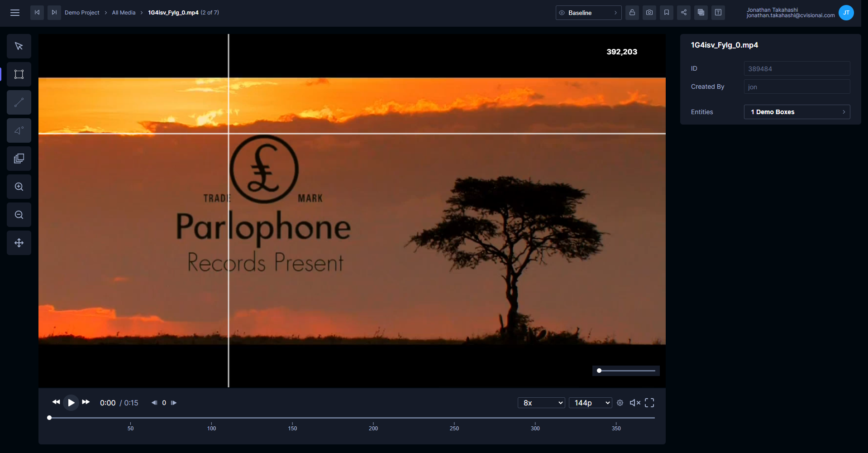The width and height of the screenshot is (868, 453).
Task: Step forward one frame
Action: coord(174,403)
